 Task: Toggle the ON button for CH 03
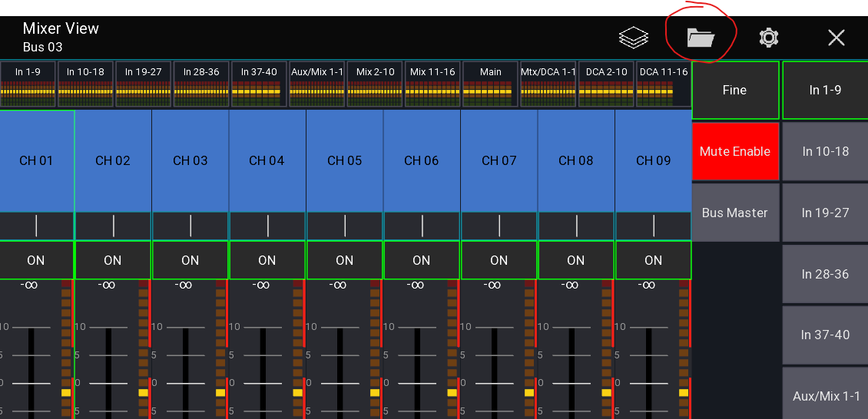pos(190,260)
